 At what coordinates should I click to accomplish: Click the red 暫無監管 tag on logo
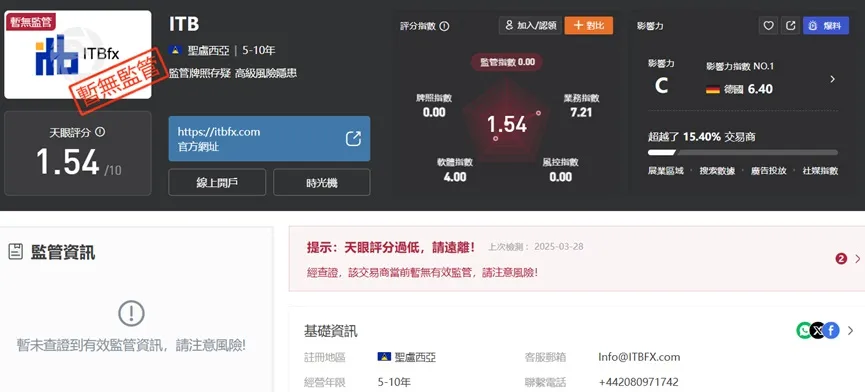tap(30, 22)
